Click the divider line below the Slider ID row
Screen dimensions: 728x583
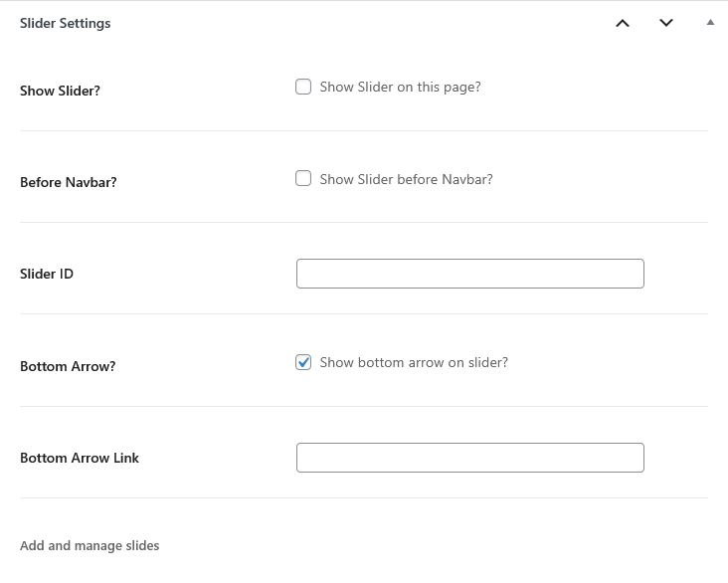click(364, 314)
